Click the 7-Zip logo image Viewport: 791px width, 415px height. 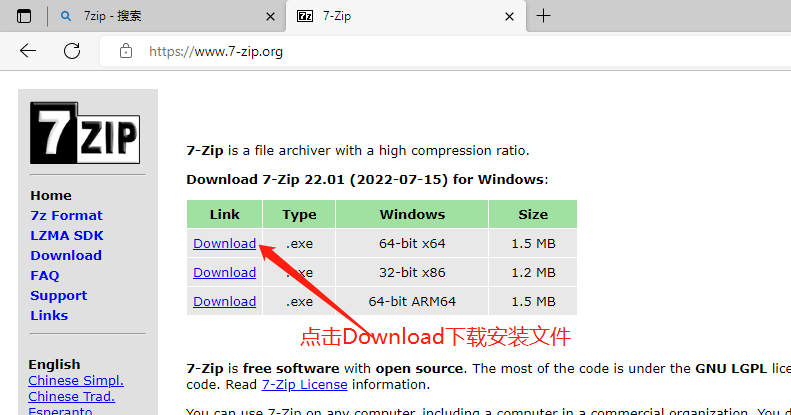pyautogui.click(x=84, y=132)
